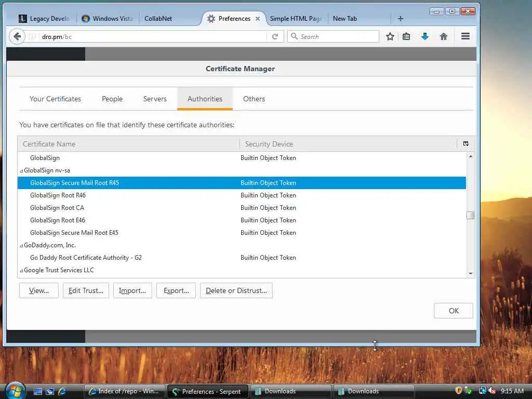The height and width of the screenshot is (399, 532).
Task: Click the 9:15 AM clock
Action: [x=512, y=391]
